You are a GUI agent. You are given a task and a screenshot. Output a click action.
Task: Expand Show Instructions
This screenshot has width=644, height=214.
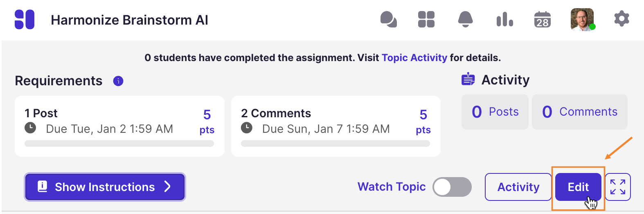105,187
